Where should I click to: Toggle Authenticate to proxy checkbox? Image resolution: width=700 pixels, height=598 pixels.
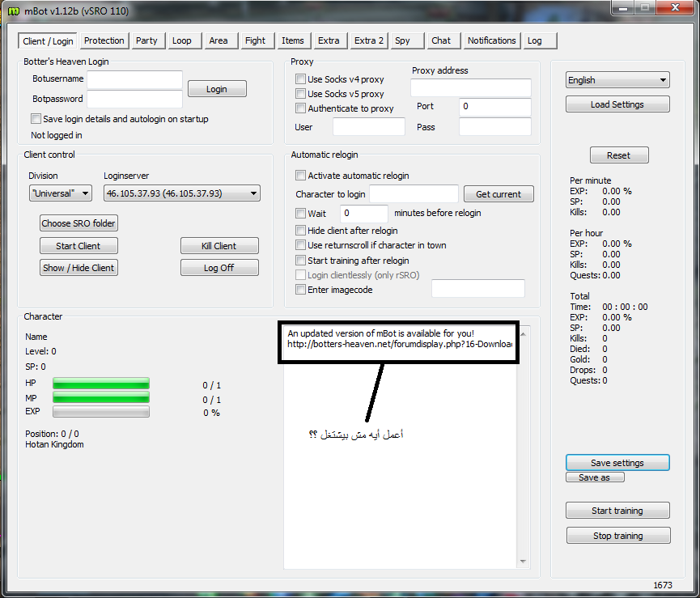(x=300, y=108)
